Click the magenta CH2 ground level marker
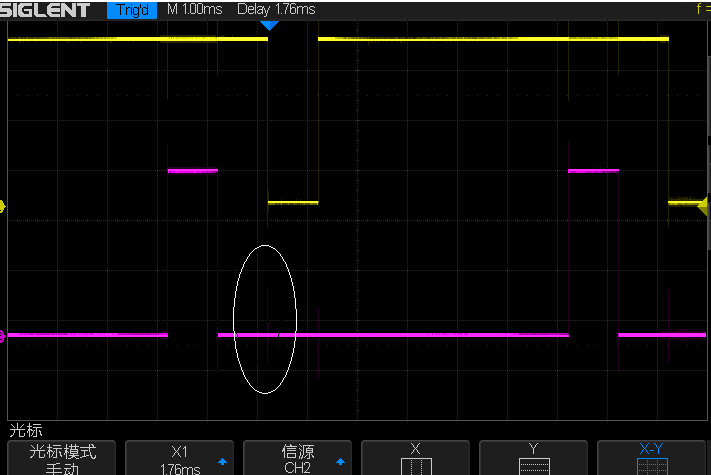The height and width of the screenshot is (475, 711). (3, 336)
